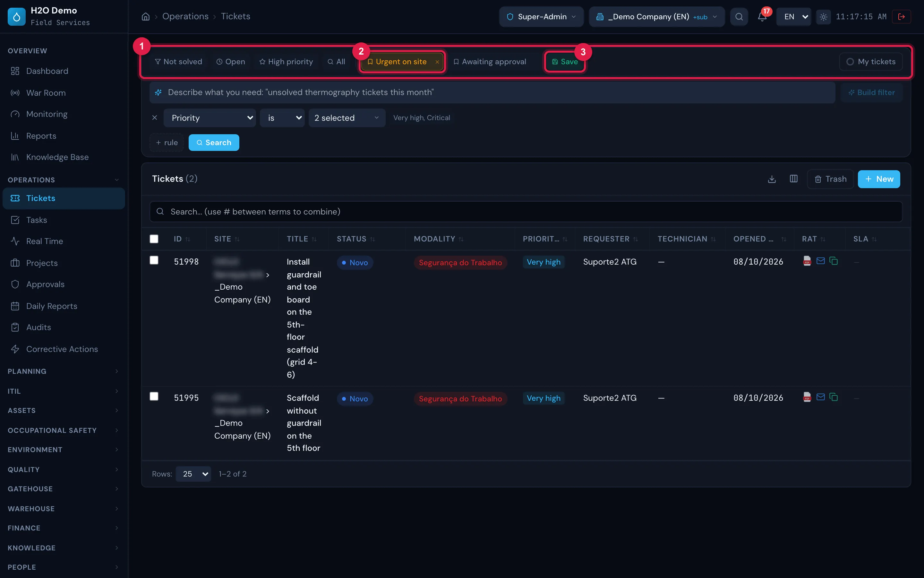Open the Trash button
The image size is (924, 578).
click(x=830, y=179)
